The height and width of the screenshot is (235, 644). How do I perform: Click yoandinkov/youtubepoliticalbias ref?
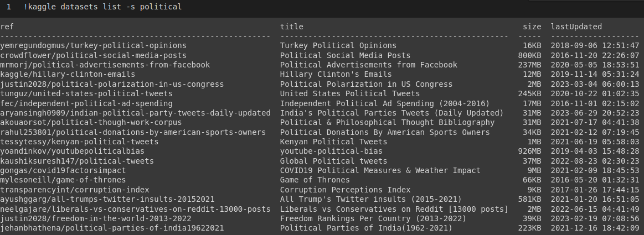tap(73, 152)
